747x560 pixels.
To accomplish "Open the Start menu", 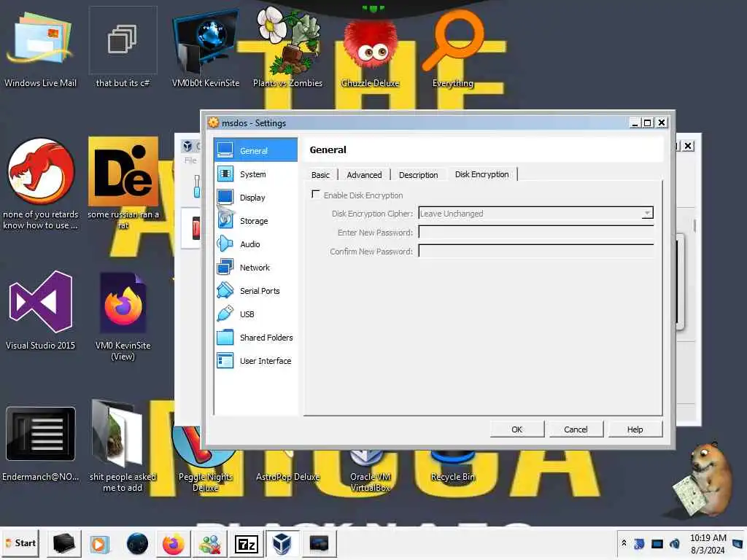I will pyautogui.click(x=20, y=543).
